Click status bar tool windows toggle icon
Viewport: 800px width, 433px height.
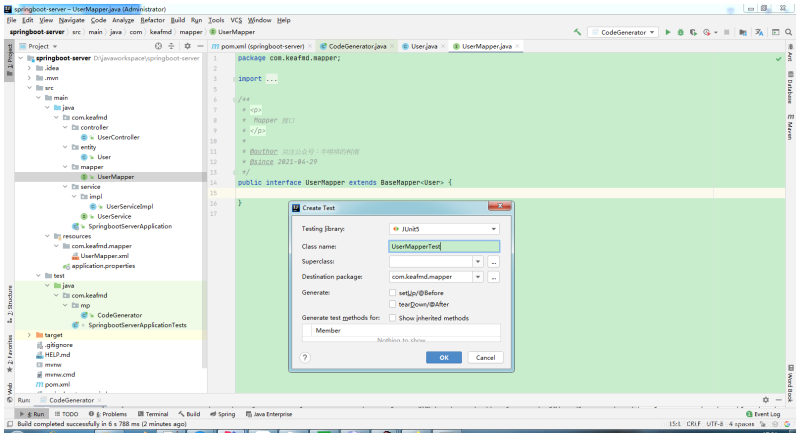[x=10, y=424]
